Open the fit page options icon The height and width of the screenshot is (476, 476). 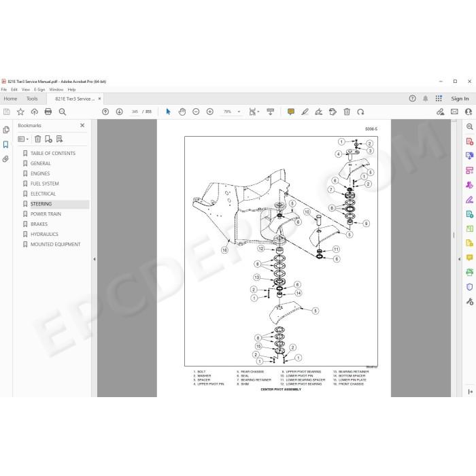click(254, 112)
